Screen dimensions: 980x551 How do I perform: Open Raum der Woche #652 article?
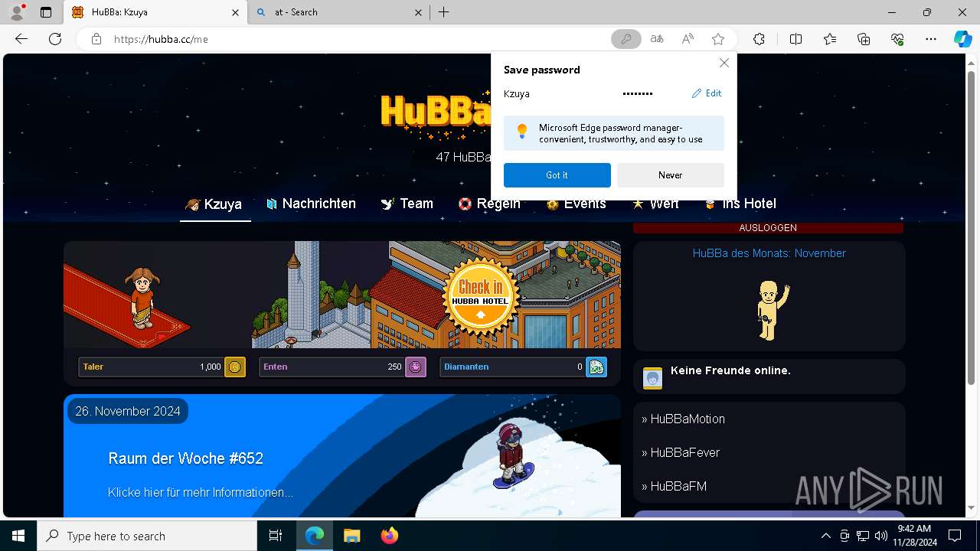[186, 458]
